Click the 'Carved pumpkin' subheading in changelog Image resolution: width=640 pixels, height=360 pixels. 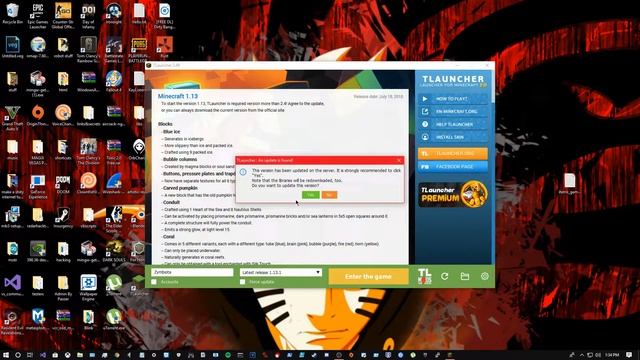[180, 188]
